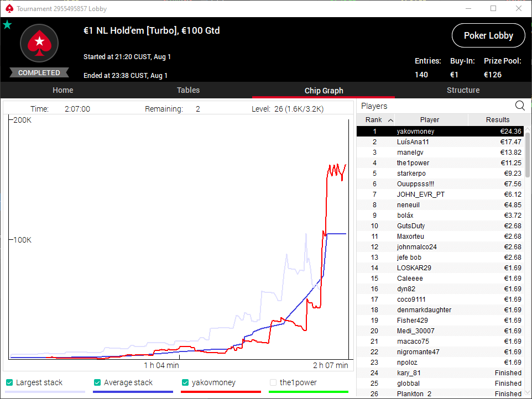Click the blue Average stack color line
532x399 pixels.
pyautogui.click(x=133, y=392)
